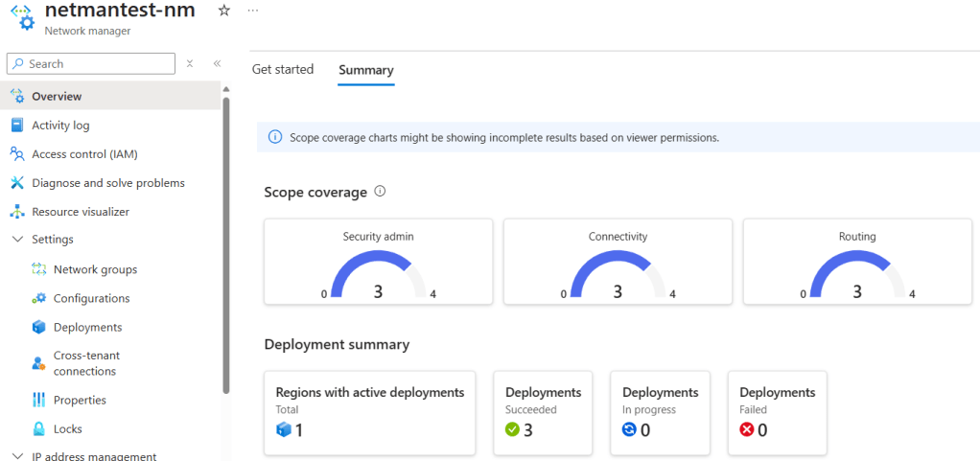Image resolution: width=980 pixels, height=461 pixels.
Task: Click the Locks padlock icon
Action: coord(38,428)
